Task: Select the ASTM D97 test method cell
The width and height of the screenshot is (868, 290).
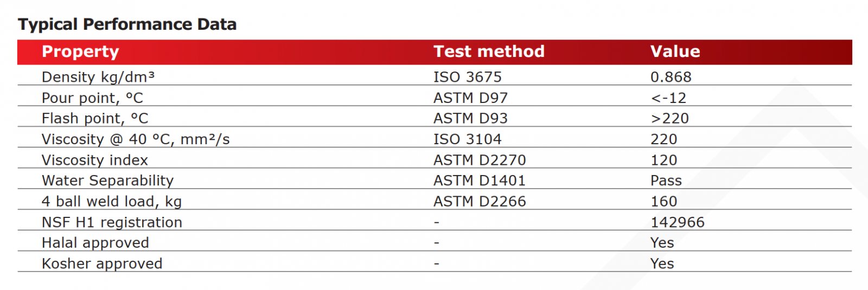Action: pos(470,98)
